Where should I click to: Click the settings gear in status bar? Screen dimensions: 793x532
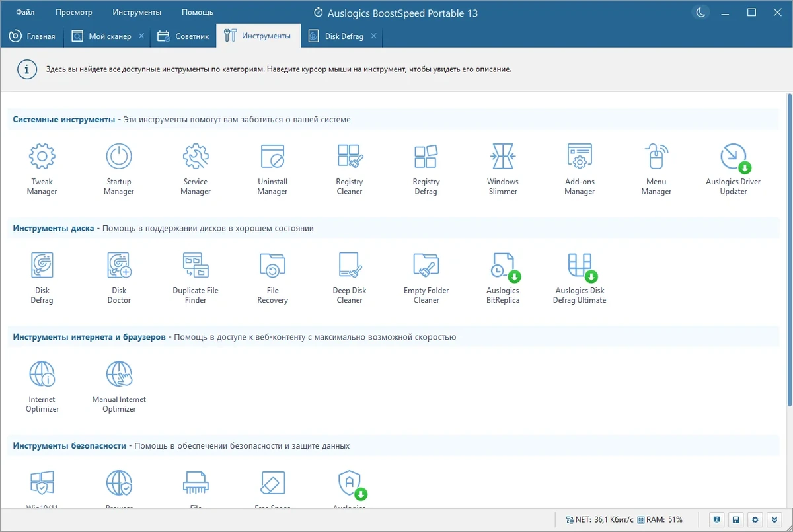(755, 519)
